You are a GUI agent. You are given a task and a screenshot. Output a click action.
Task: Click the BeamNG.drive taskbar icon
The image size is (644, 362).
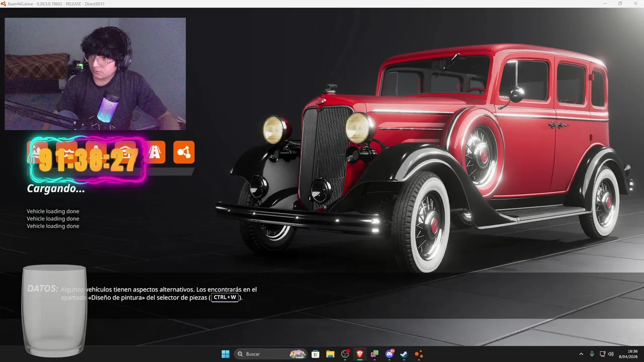pyautogui.click(x=419, y=354)
